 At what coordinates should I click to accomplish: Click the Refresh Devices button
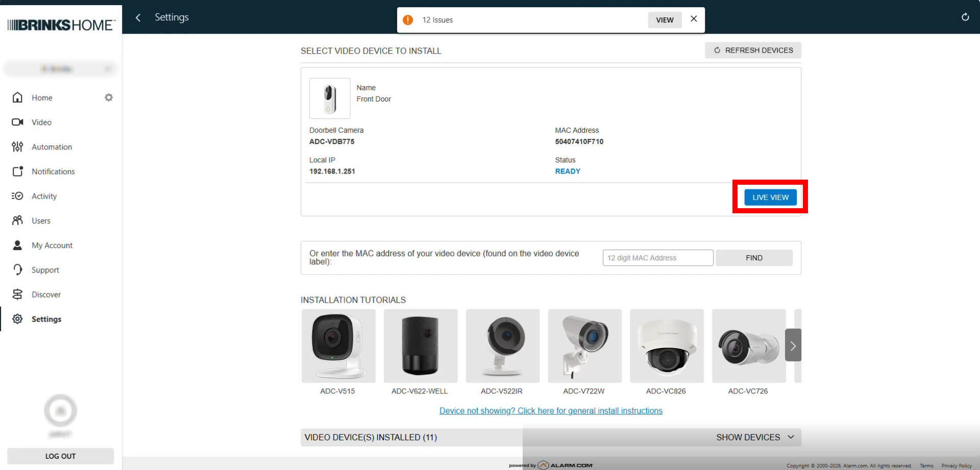[x=753, y=50]
